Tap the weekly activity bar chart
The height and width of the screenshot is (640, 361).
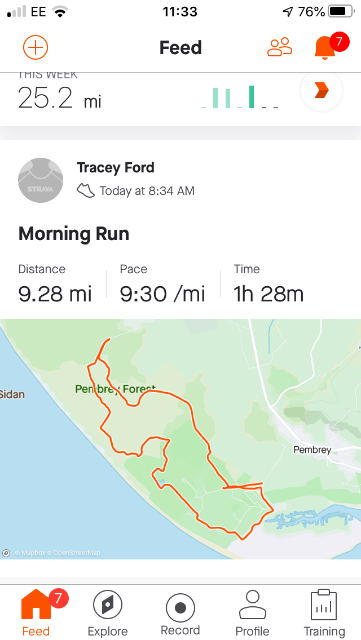240,97
